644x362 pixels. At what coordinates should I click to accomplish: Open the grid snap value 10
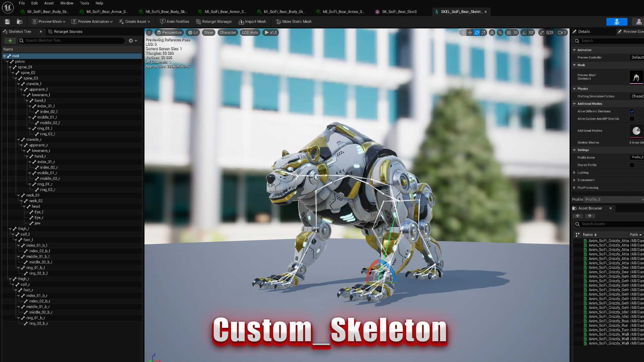(x=515, y=33)
